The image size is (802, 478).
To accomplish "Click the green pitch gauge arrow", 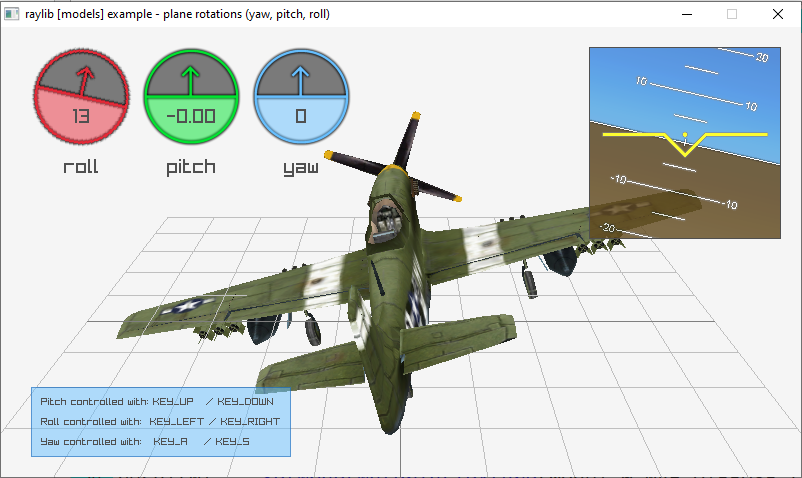I will [191, 78].
